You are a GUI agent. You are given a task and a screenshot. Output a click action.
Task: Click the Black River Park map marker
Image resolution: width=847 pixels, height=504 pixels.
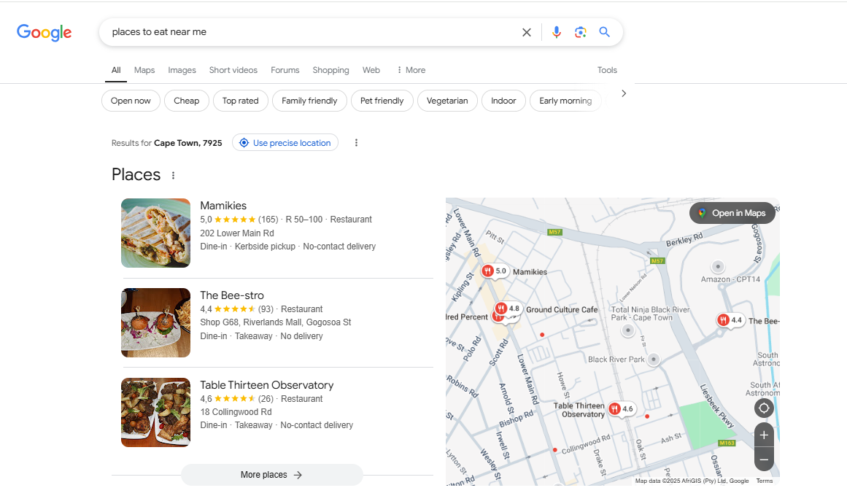pyautogui.click(x=654, y=360)
